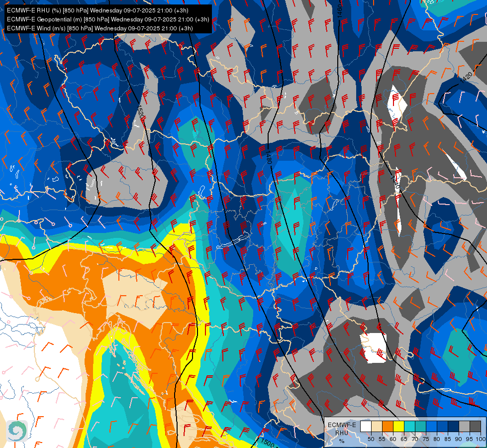
Task: Click the RHU label in the legend
Action: (342, 433)
